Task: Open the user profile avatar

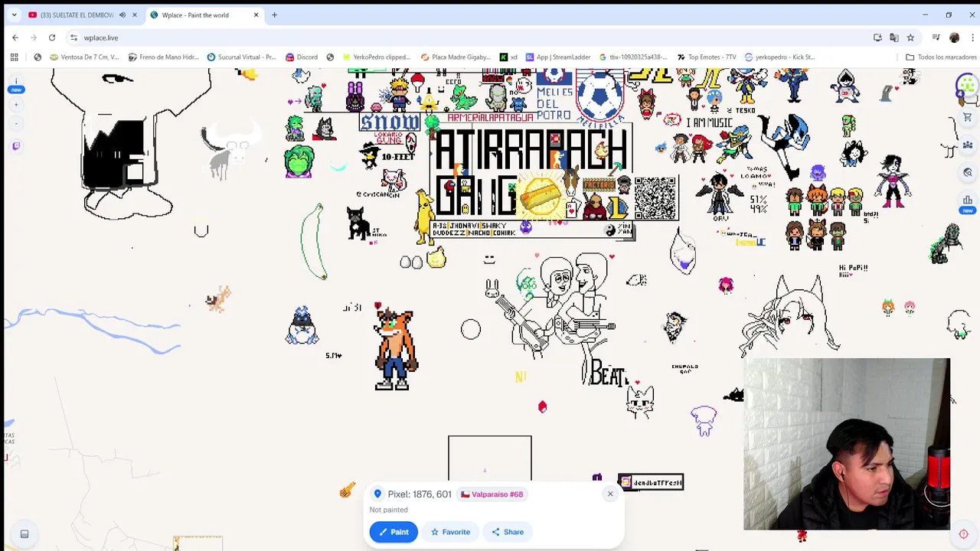Action: click(x=967, y=86)
